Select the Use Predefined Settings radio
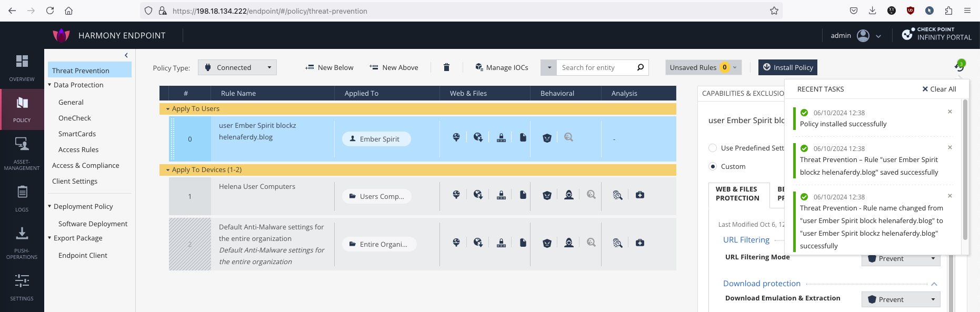The image size is (980, 312). pos(713,148)
